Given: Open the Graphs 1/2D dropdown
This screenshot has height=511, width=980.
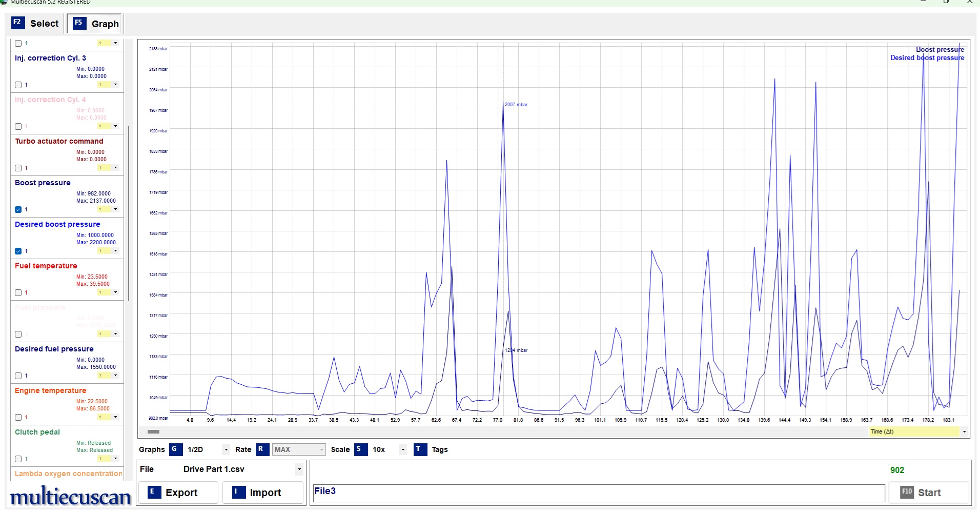Looking at the screenshot, I should coord(226,450).
